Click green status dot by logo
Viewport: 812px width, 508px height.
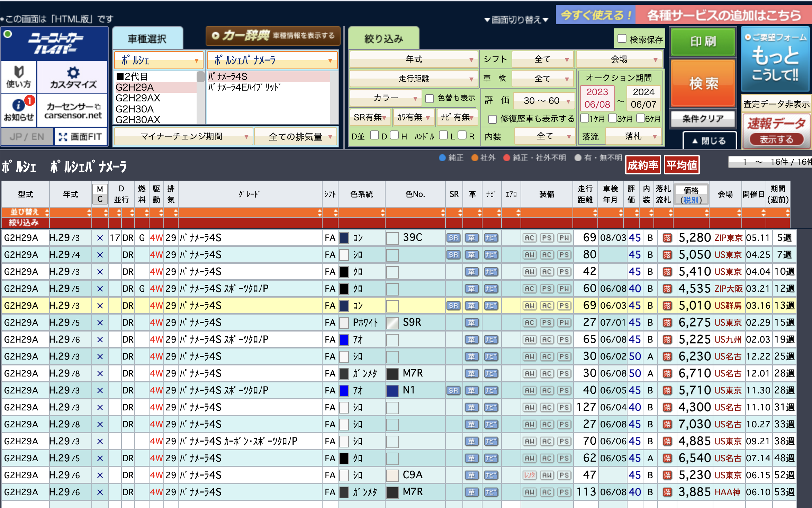click(8, 34)
